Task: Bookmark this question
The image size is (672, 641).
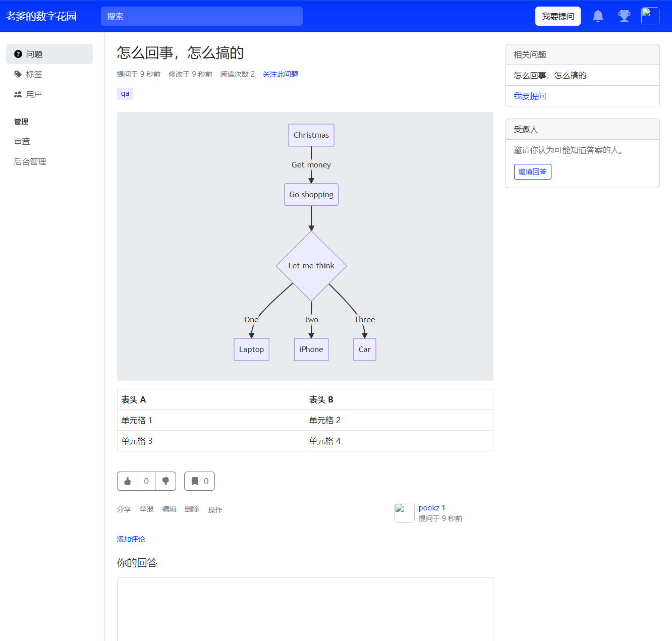Action: coord(199,481)
